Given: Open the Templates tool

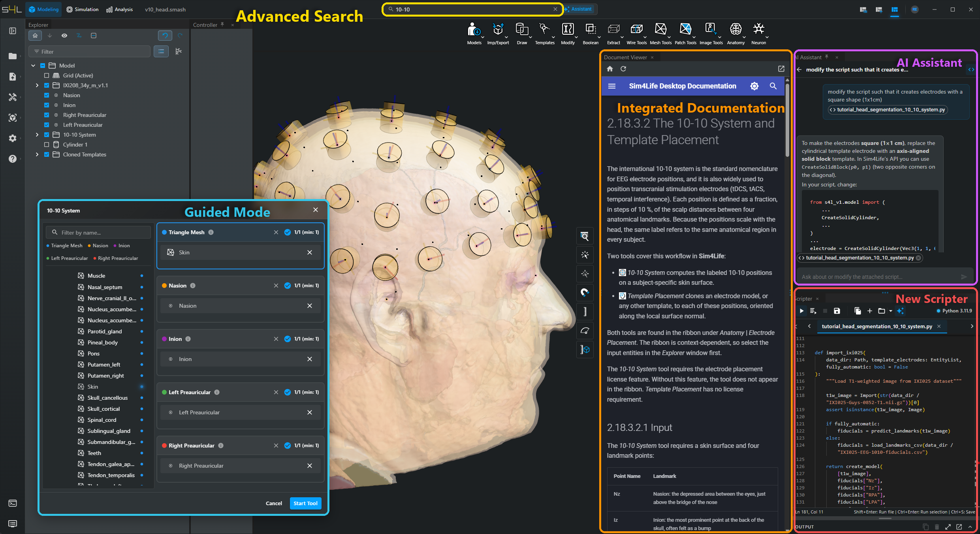Looking at the screenshot, I should (x=545, y=33).
